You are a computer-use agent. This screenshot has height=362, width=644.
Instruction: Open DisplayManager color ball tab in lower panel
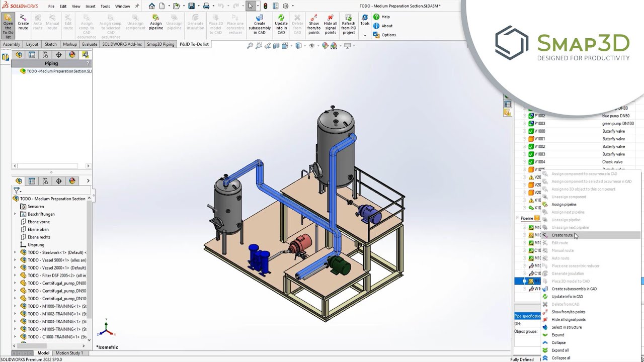click(72, 181)
